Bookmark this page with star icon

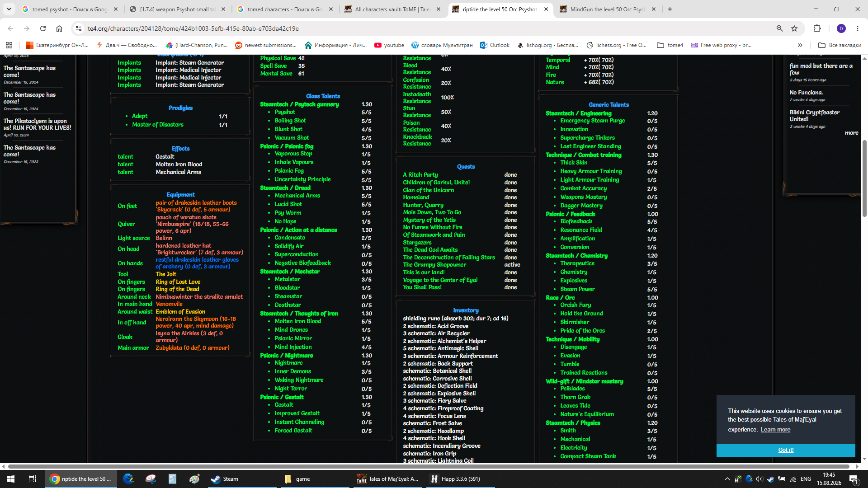(x=794, y=28)
